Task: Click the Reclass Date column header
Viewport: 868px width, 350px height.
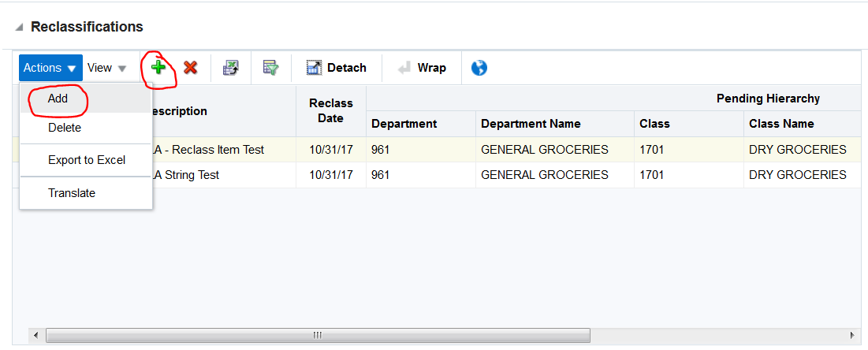Action: tap(331, 111)
